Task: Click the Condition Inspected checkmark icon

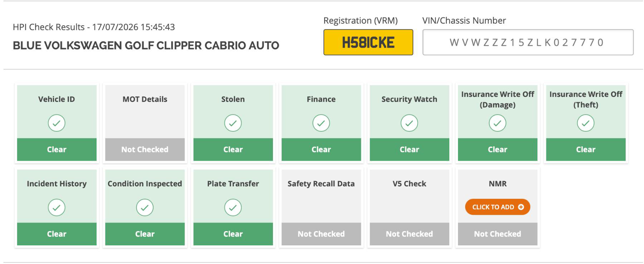Action: (x=145, y=207)
